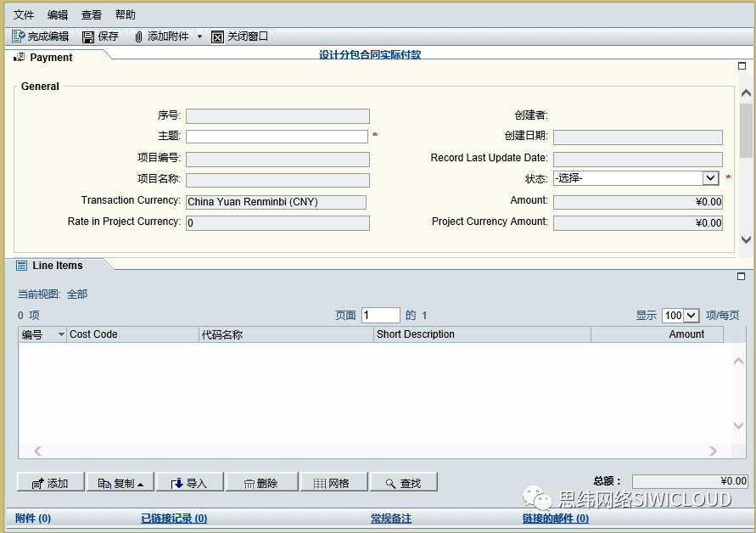
Task: Click the Project Currency Amount field
Action: [x=638, y=223]
